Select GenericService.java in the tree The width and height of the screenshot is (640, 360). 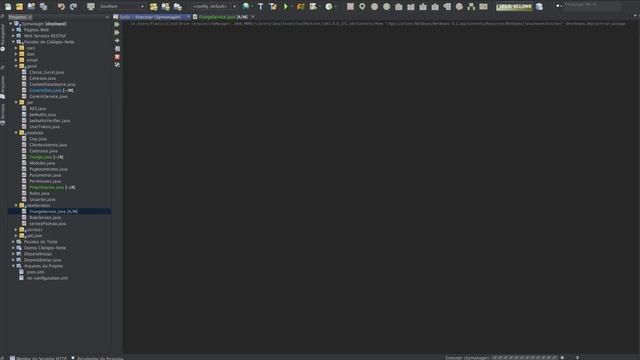pos(48,96)
